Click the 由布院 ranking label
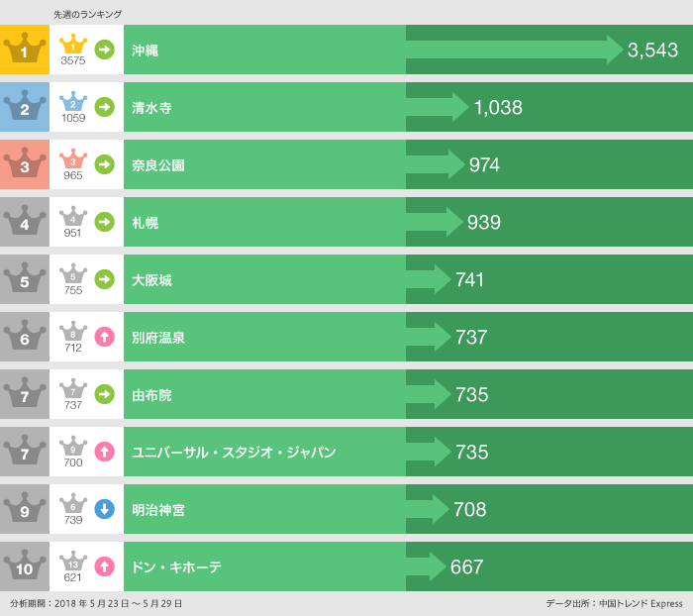Screen dimensions: 693x616 (x=151, y=395)
